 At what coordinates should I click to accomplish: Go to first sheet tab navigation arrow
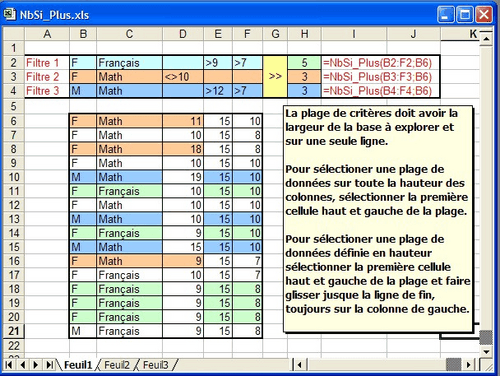coord(9,365)
